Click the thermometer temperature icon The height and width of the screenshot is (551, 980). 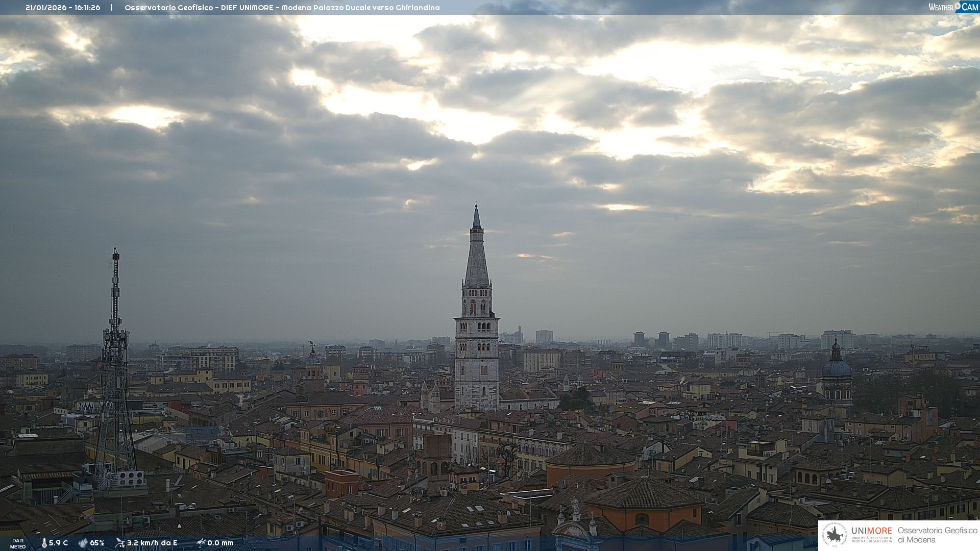pos(44,543)
